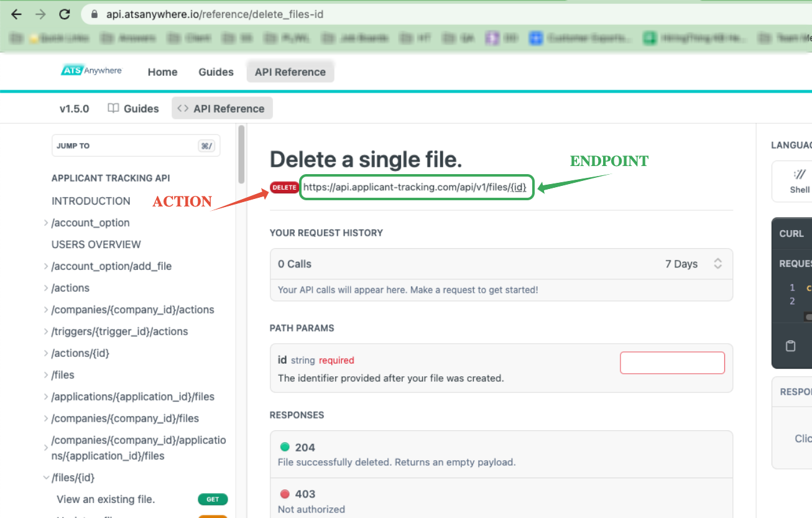Open the ATS Anywhere logo home
The image size is (812, 518).
point(92,71)
